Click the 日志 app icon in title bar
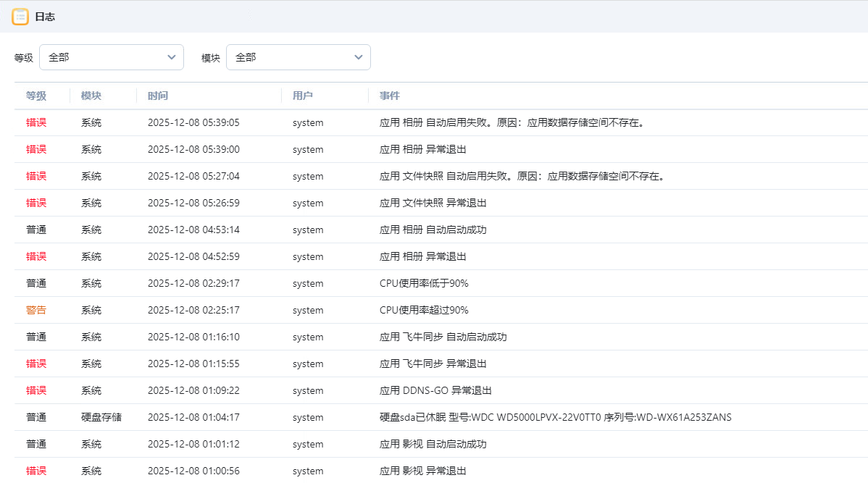The width and height of the screenshot is (868, 483). [x=20, y=16]
